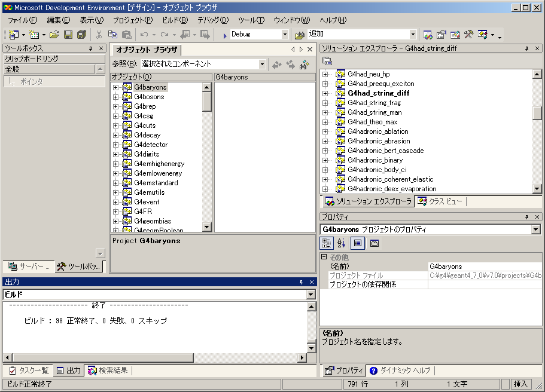Click the Save All icon
This screenshot has width=545, height=392.
tap(82, 35)
